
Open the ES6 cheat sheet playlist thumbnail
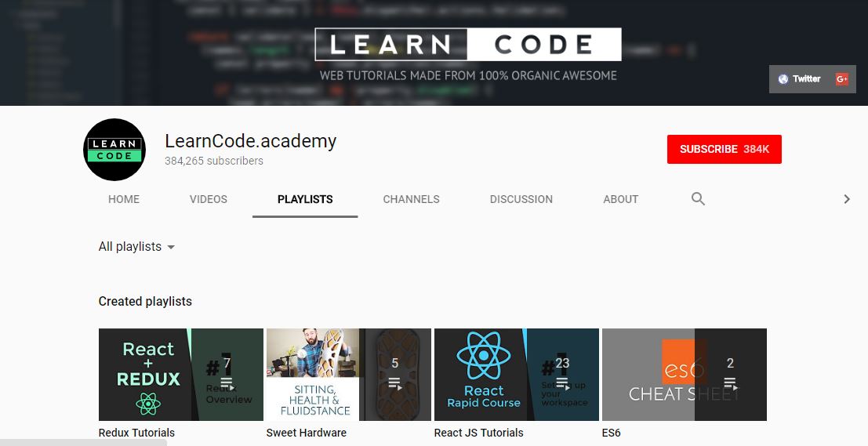pos(685,375)
